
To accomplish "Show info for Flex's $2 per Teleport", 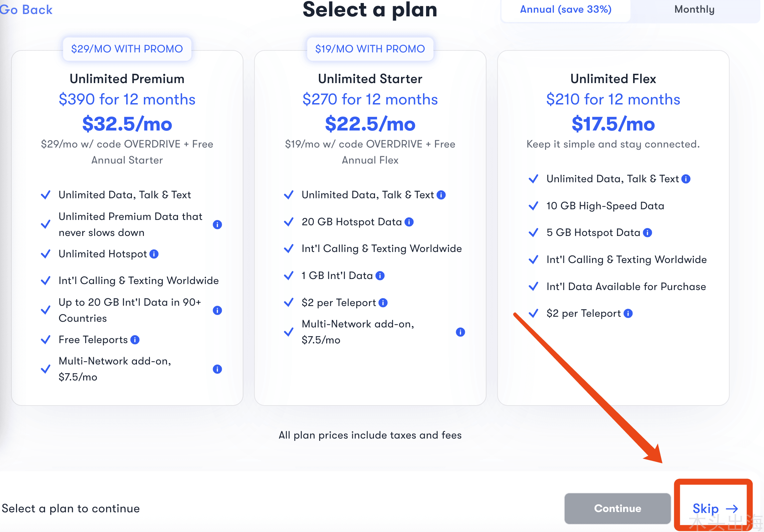I will coord(628,313).
